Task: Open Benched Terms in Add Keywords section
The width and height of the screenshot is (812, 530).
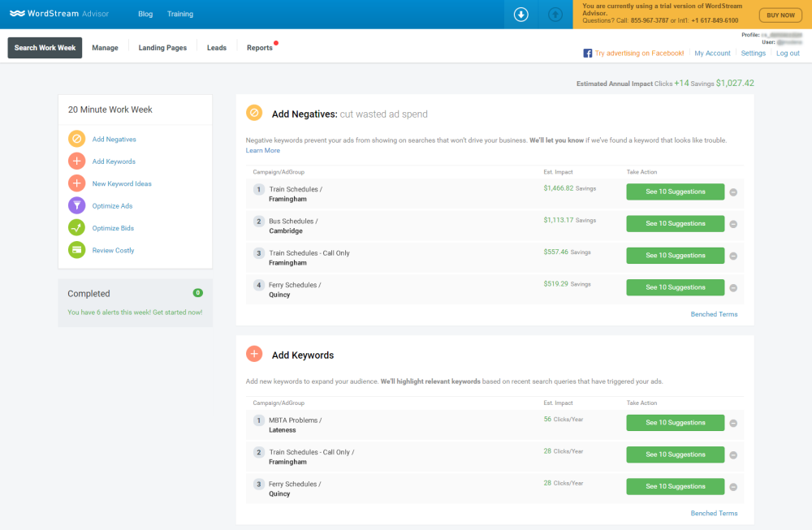Action: [714, 514]
